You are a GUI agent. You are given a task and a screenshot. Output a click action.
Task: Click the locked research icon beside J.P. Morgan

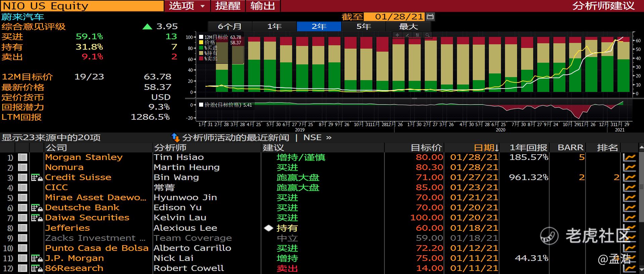[x=37, y=258]
